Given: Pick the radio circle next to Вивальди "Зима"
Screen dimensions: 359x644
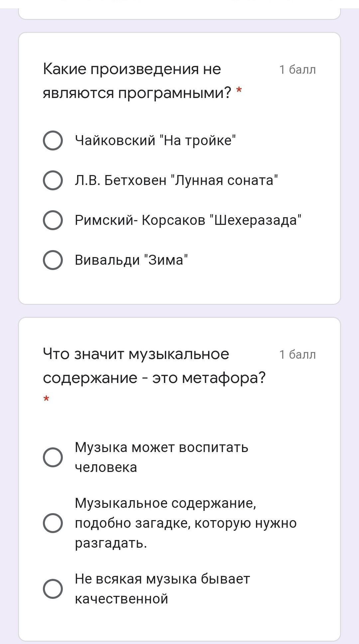Looking at the screenshot, I should pyautogui.click(x=53, y=260).
